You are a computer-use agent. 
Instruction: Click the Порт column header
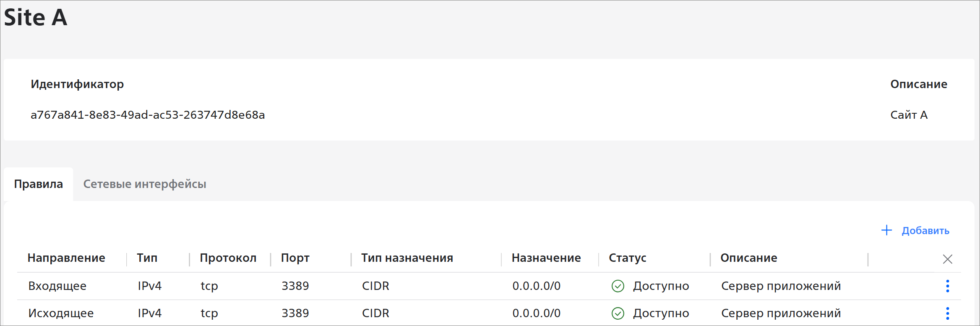[295, 258]
